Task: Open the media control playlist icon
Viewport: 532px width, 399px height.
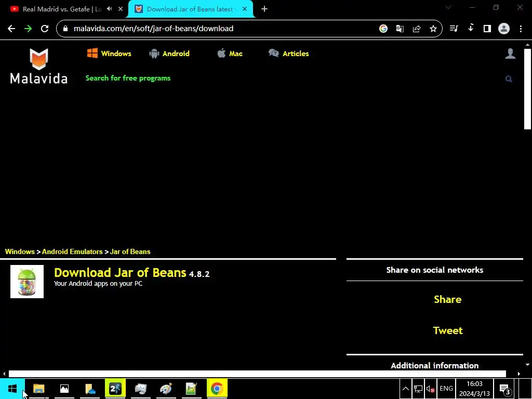Action: [454, 29]
